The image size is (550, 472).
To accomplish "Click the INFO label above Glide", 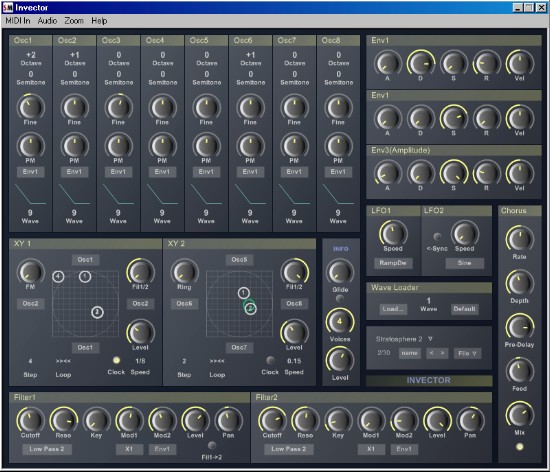I will pyautogui.click(x=341, y=249).
